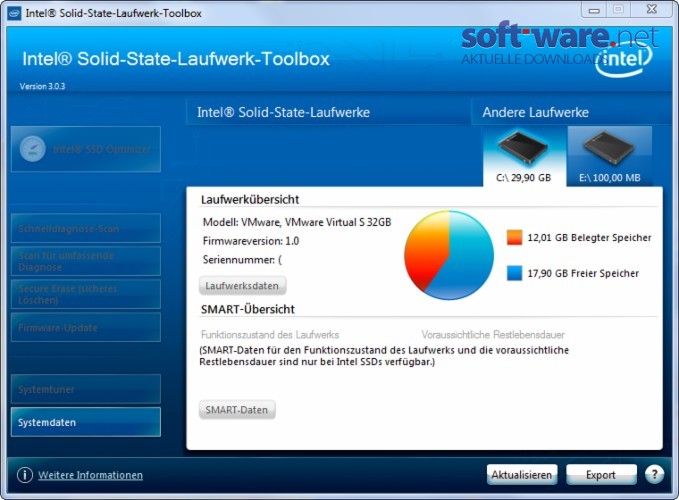Viewport: 679px width, 500px height.
Task: Click 'Modell: VMware, VMware Virtual S 32GB'
Action: coord(297,222)
